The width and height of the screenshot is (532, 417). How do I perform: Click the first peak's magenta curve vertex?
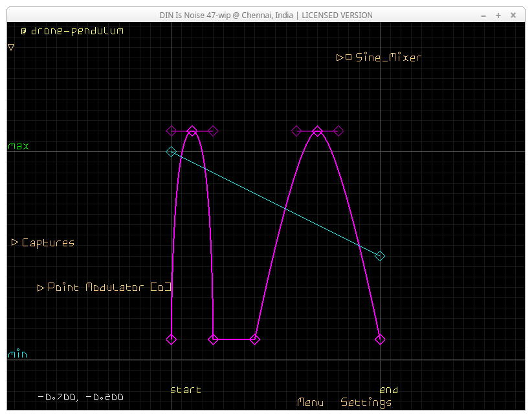tap(192, 131)
